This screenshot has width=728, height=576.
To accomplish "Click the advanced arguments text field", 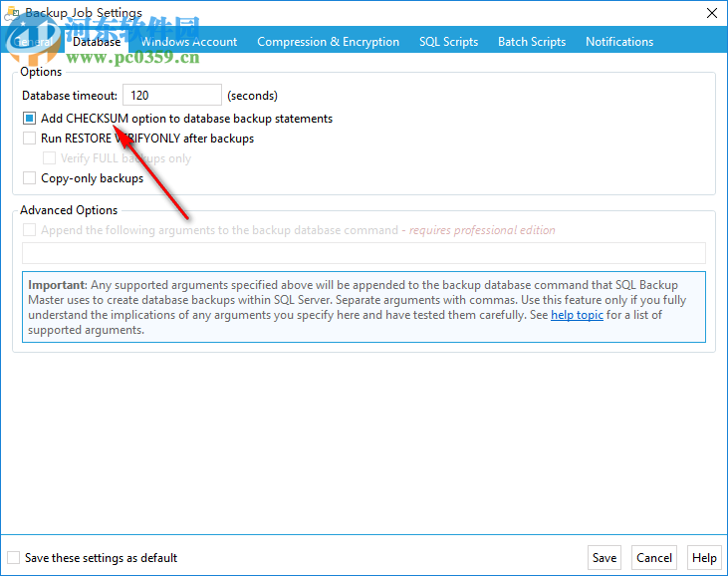I will coord(364,253).
